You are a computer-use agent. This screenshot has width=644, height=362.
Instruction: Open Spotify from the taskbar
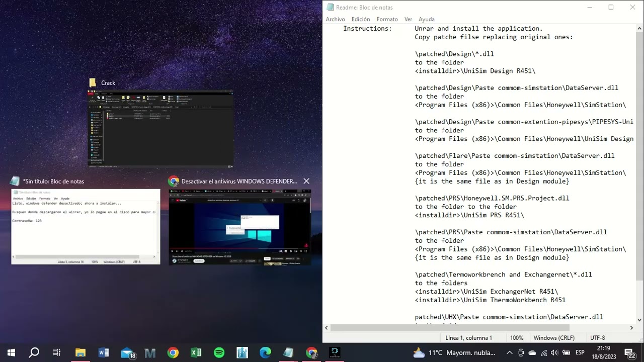[x=219, y=352]
